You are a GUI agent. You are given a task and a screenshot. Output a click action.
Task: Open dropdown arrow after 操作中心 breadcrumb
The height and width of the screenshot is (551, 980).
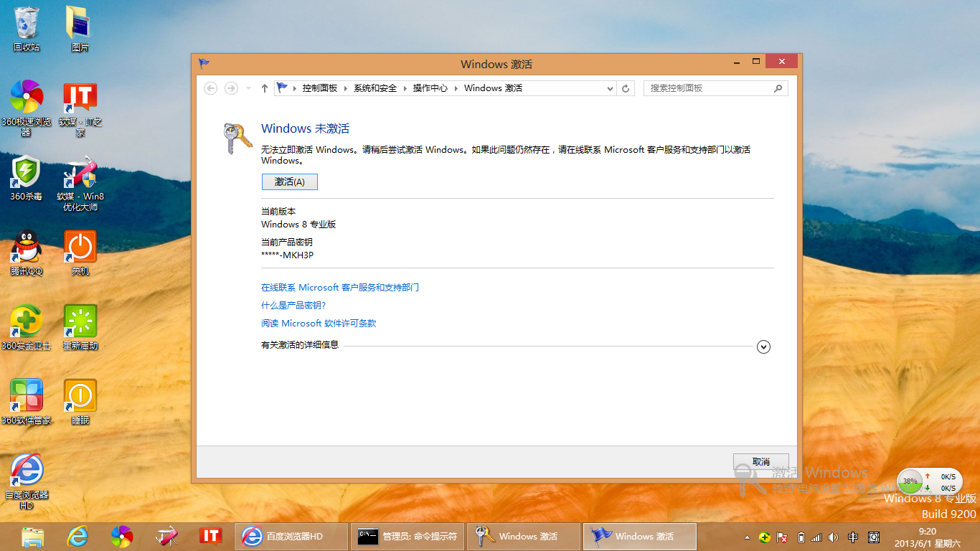pos(456,88)
